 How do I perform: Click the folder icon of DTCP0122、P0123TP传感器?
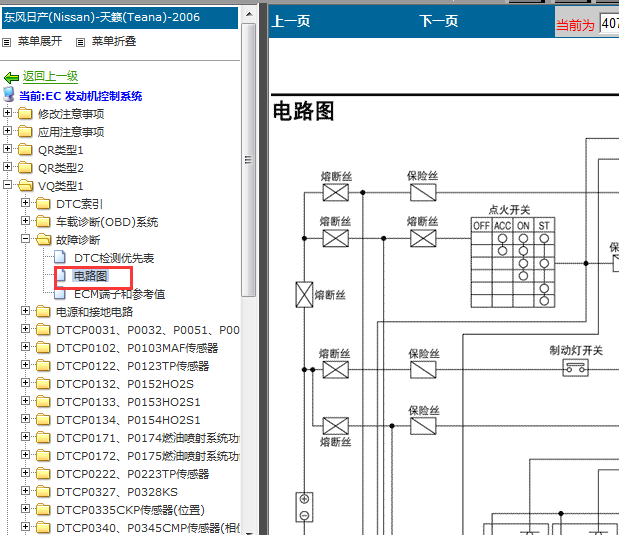coord(43,366)
